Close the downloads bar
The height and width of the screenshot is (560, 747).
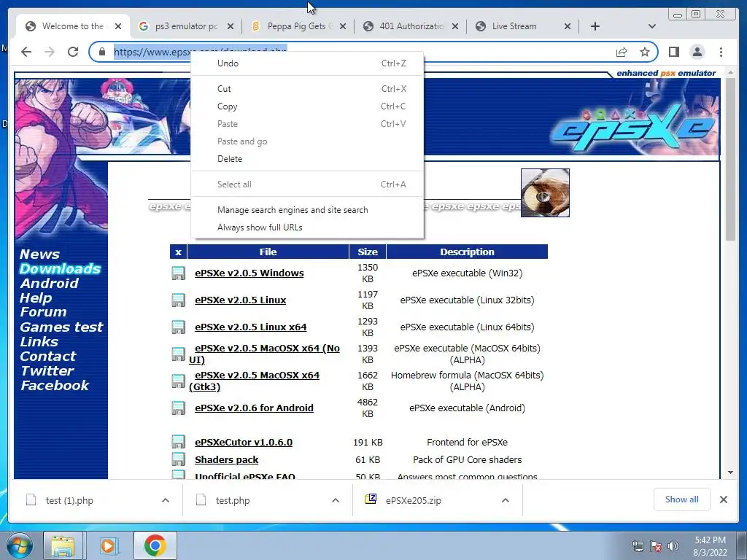click(723, 499)
